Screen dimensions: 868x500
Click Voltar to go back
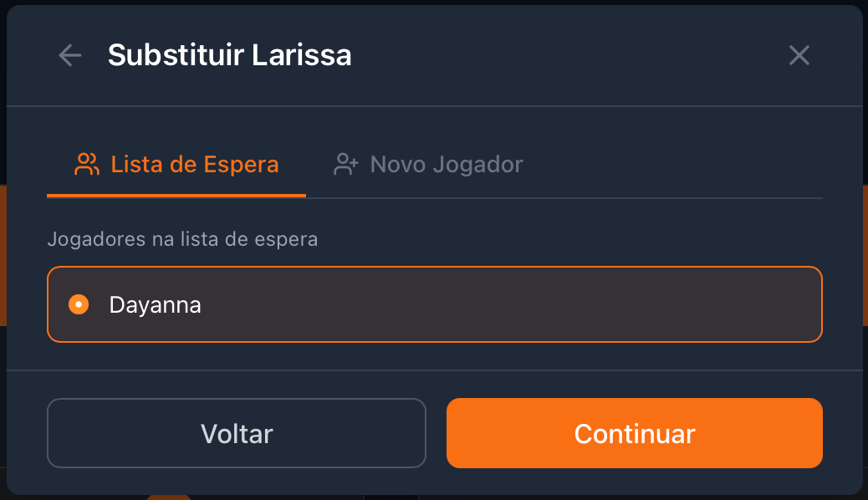(x=237, y=433)
